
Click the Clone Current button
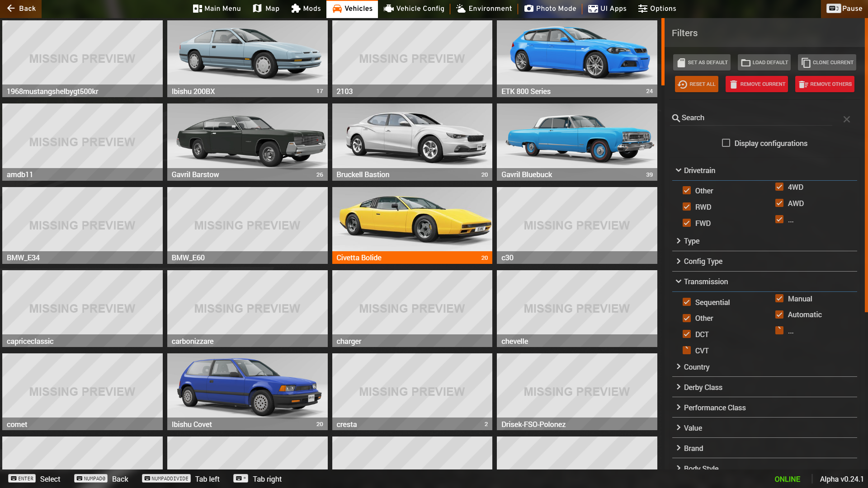[x=827, y=62]
